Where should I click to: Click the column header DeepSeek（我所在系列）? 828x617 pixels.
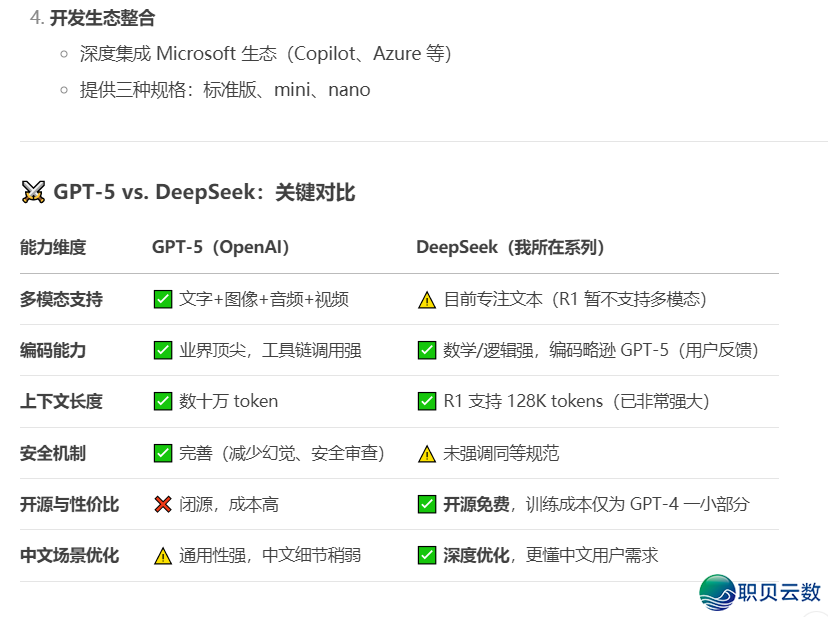pos(510,247)
